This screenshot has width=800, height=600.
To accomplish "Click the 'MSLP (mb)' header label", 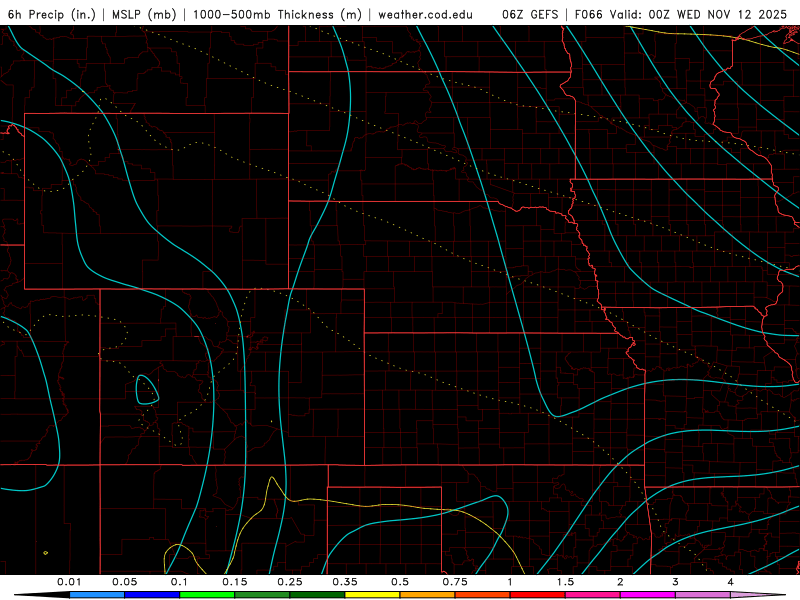I will tap(144, 14).
